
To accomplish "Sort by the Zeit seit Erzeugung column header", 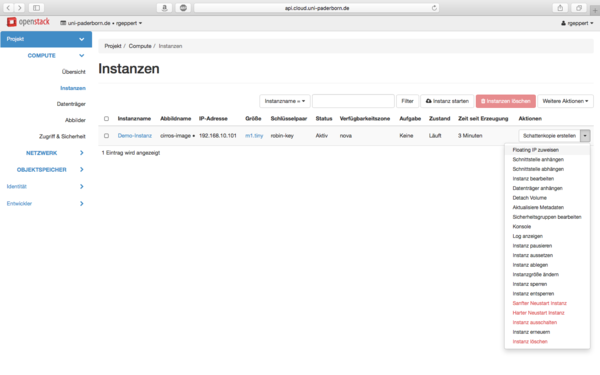I will (483, 119).
